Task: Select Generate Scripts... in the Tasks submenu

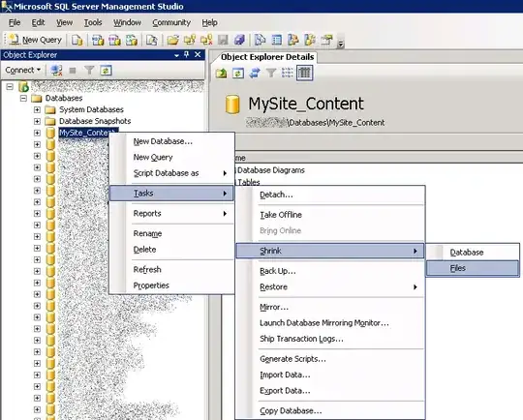Action: coord(330,359)
